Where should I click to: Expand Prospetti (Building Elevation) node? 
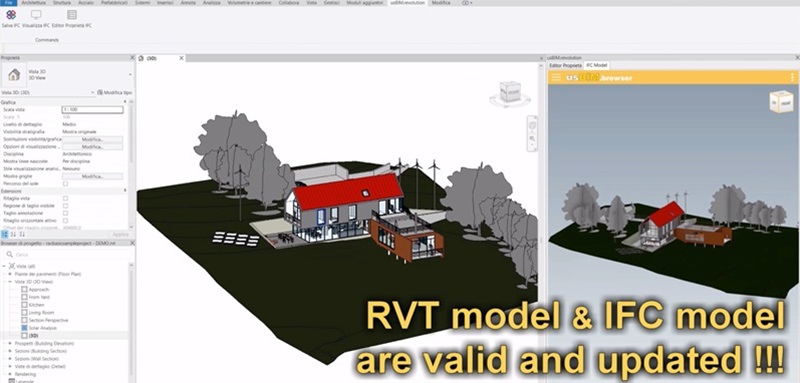(10, 343)
